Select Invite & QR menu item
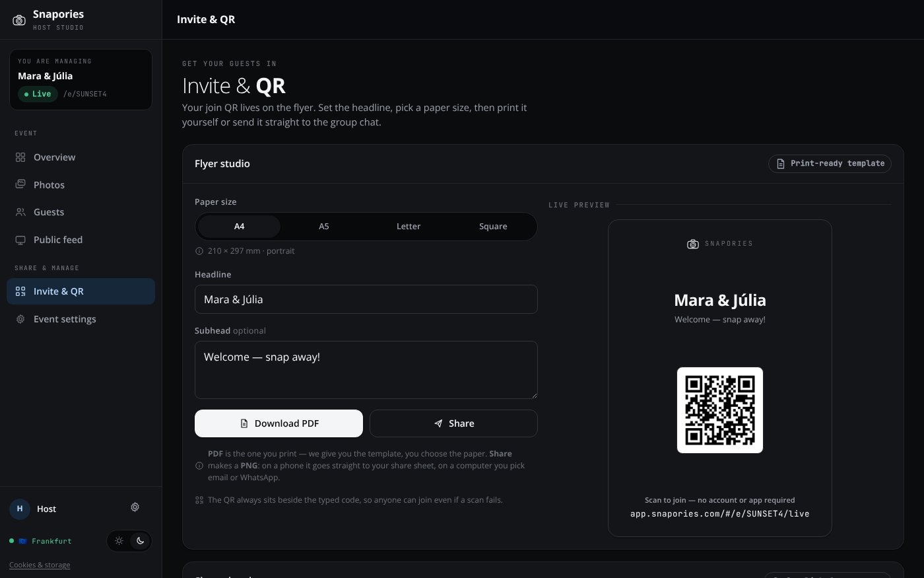Screen dimensions: 924x578 coord(81,291)
